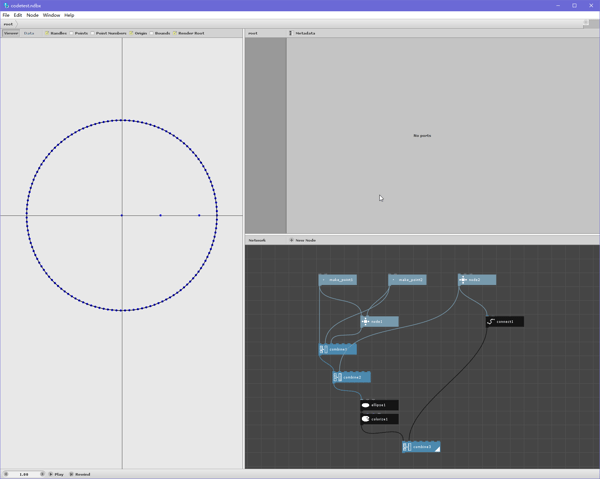The height and width of the screenshot is (479, 600).
Task: Select the connect1 node
Action: [505, 321]
